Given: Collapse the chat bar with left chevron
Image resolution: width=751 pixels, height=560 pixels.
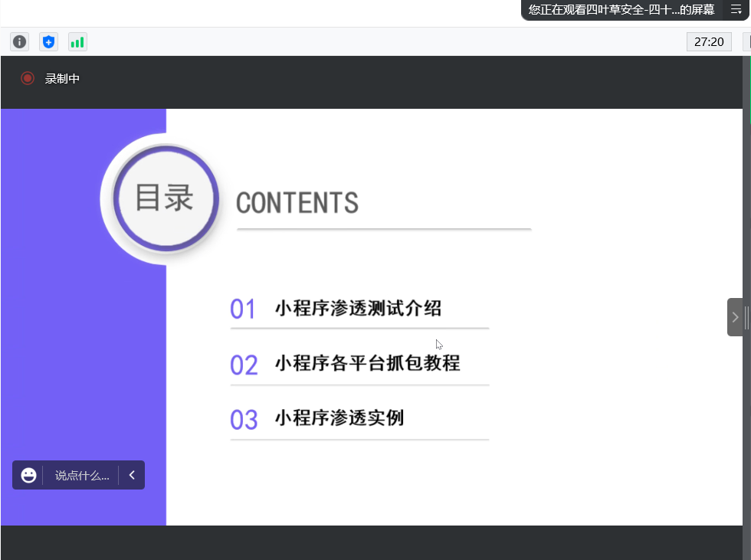Looking at the screenshot, I should pyautogui.click(x=132, y=475).
